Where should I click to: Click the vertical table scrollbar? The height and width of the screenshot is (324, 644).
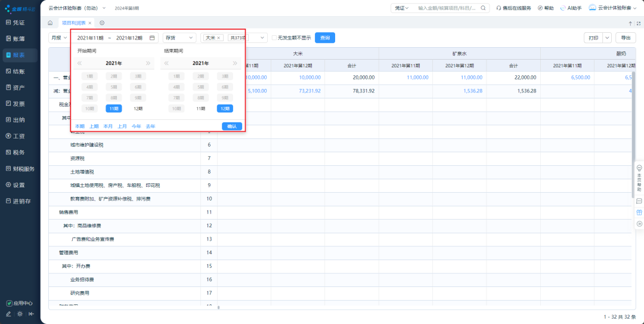pos(633,134)
